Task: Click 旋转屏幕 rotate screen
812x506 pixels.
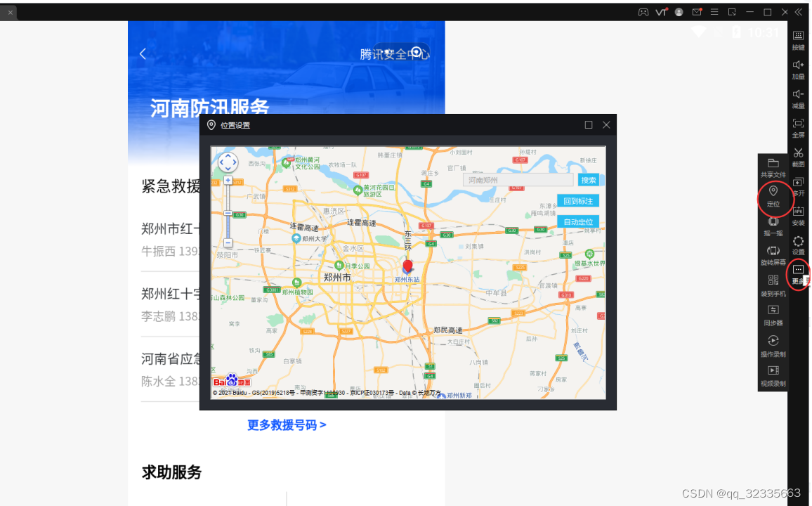Action: pos(773,256)
